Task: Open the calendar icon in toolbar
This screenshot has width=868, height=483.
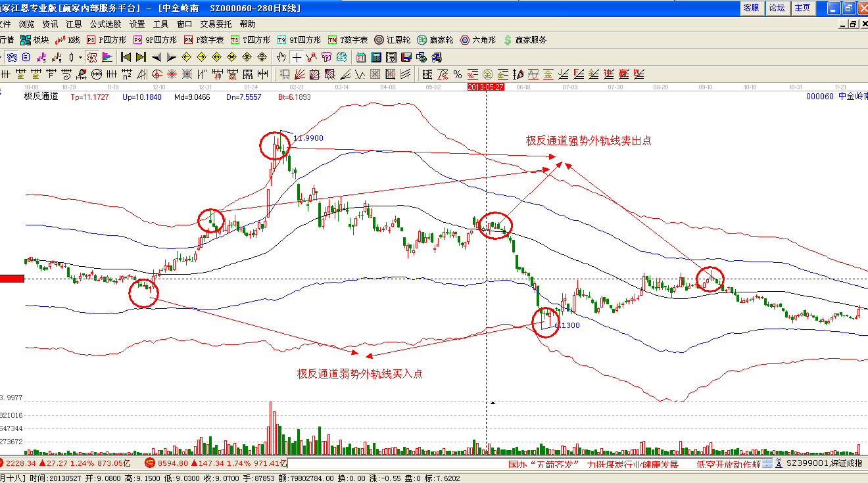Action: [x=361, y=57]
